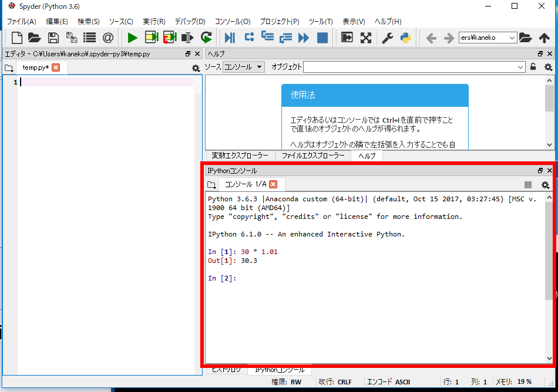
Task: Click the IPython console browse tabs icon
Action: [x=211, y=185]
